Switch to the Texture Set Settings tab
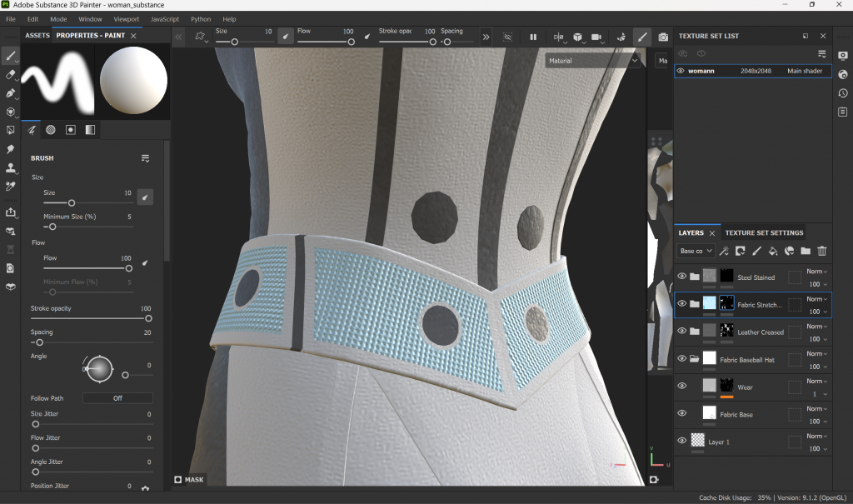This screenshot has height=504, width=853. [x=764, y=233]
